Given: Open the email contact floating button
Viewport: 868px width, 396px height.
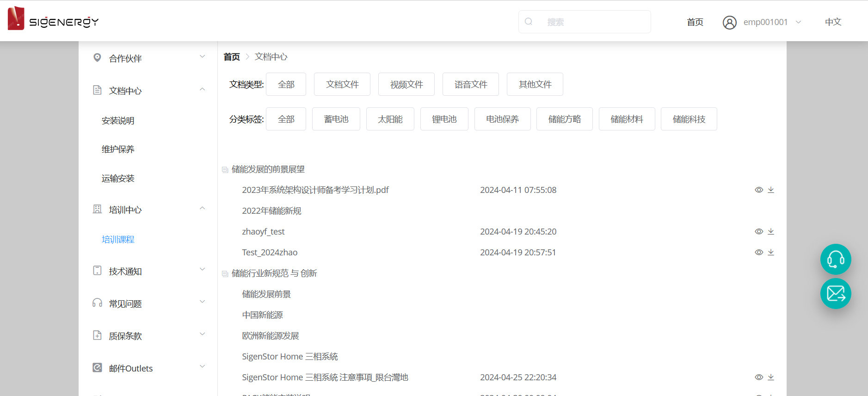Looking at the screenshot, I should pos(836,293).
